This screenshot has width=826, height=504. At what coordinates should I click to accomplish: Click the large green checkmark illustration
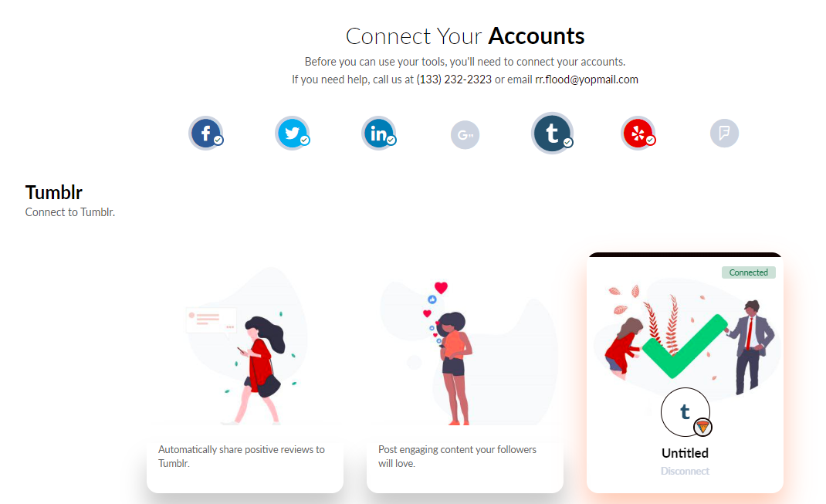coord(685,346)
